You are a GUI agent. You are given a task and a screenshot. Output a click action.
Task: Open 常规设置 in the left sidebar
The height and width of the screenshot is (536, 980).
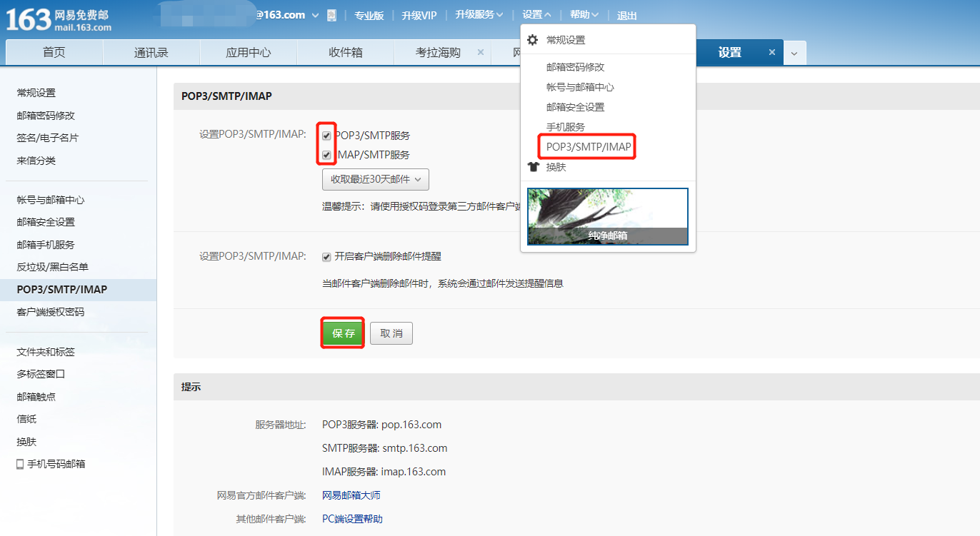(x=36, y=93)
